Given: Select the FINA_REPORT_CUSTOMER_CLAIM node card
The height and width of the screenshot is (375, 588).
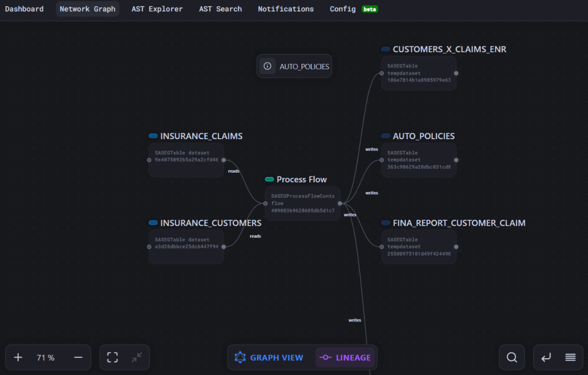Looking at the screenshot, I should click(x=419, y=247).
